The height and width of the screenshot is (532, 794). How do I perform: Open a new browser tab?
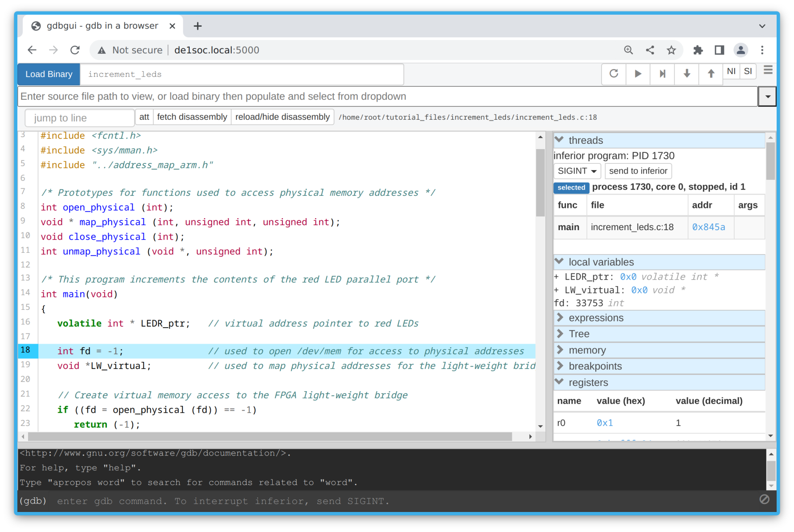point(197,26)
